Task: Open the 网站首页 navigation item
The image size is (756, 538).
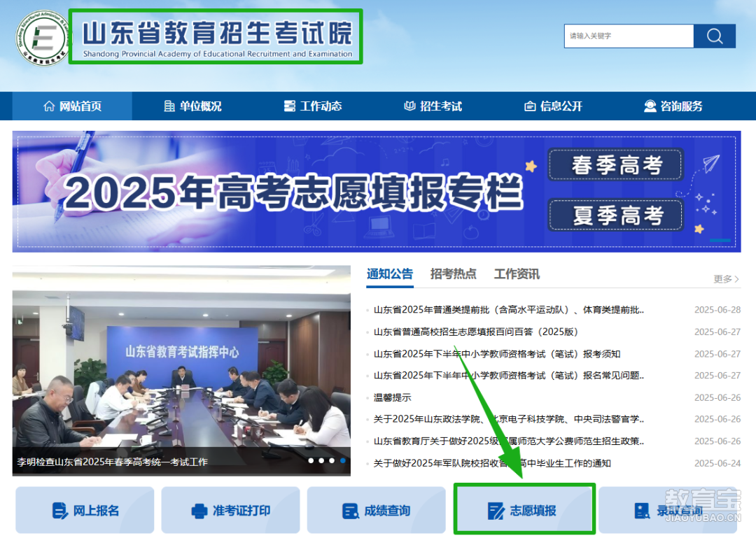Action: pos(72,106)
